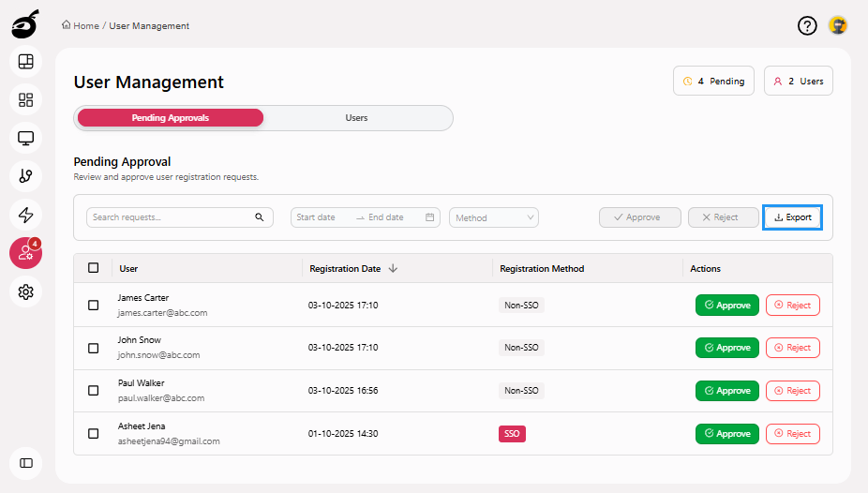
Task: Click the date 01-10-2025 14:30
Action: click(343, 434)
